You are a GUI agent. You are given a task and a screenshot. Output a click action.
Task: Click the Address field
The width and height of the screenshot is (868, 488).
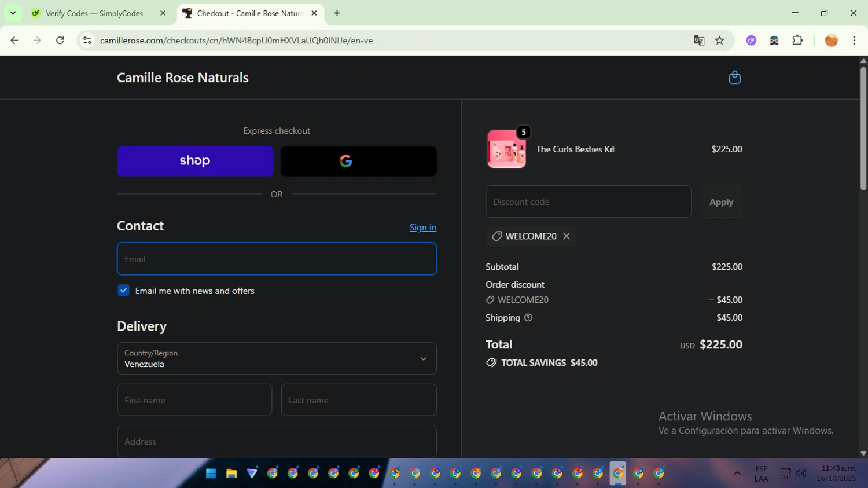(x=277, y=441)
